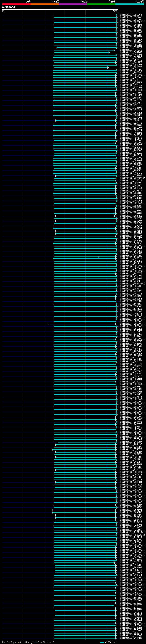Image resolution: width=146 pixels, height=644 pixels.
Task: Select hit label UniRef100_C9YSH7
Action: tap(131, 301)
